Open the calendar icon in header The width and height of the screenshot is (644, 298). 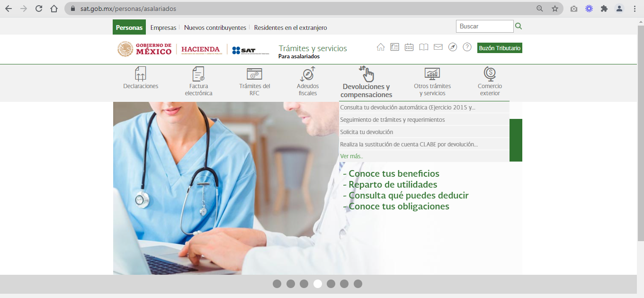(x=409, y=47)
